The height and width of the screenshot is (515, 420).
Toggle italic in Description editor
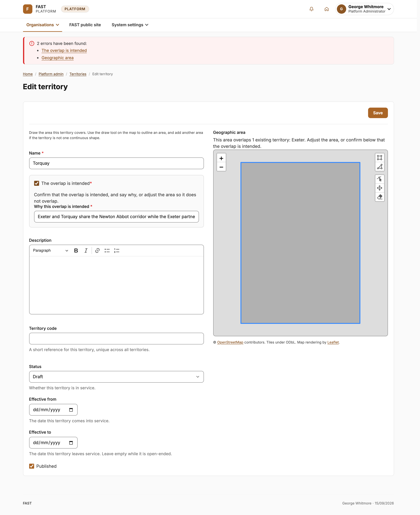click(86, 251)
